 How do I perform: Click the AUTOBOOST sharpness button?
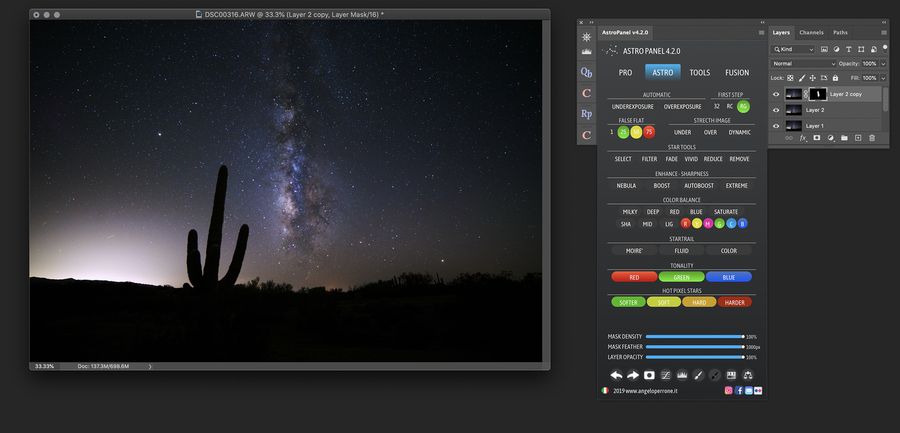tap(698, 185)
